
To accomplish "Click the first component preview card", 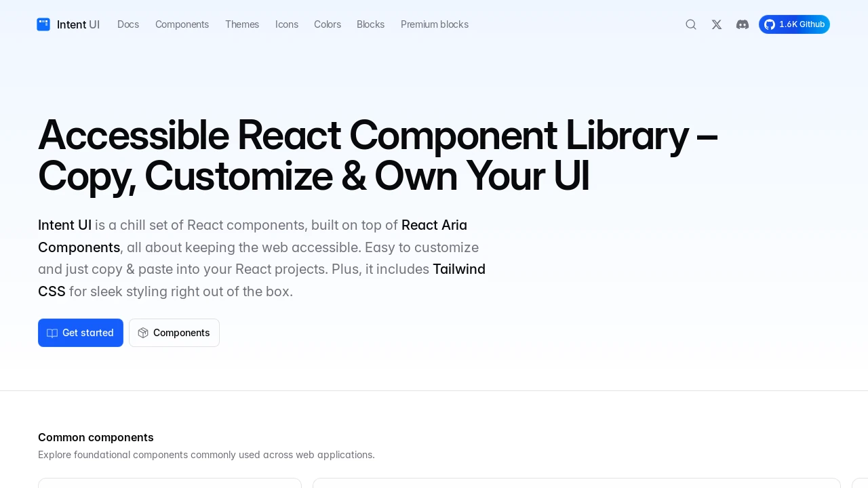I will [x=170, y=483].
